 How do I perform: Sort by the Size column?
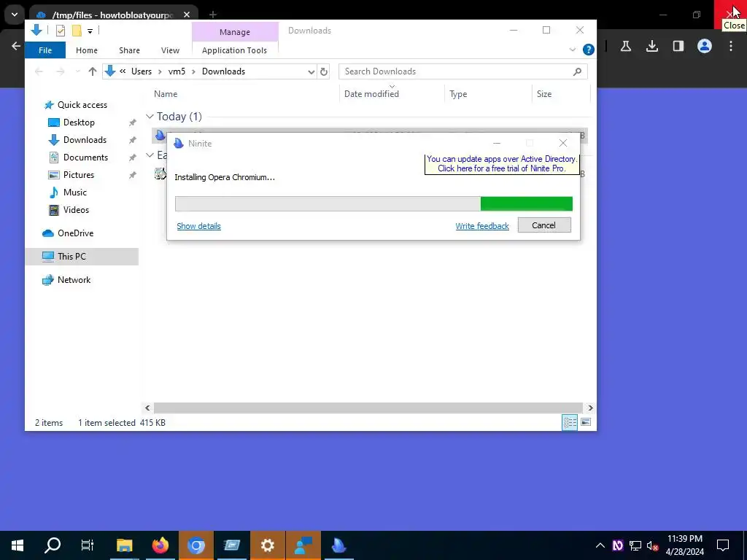(x=544, y=94)
